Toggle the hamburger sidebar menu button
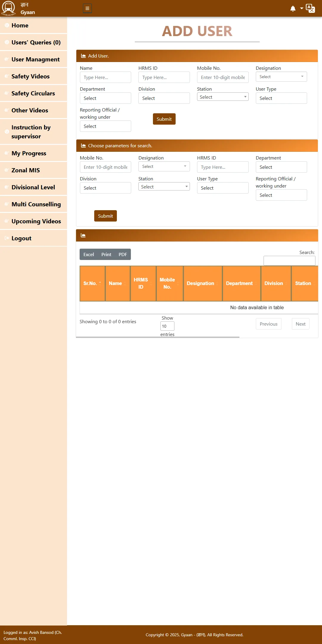322x644 pixels. (87, 8)
